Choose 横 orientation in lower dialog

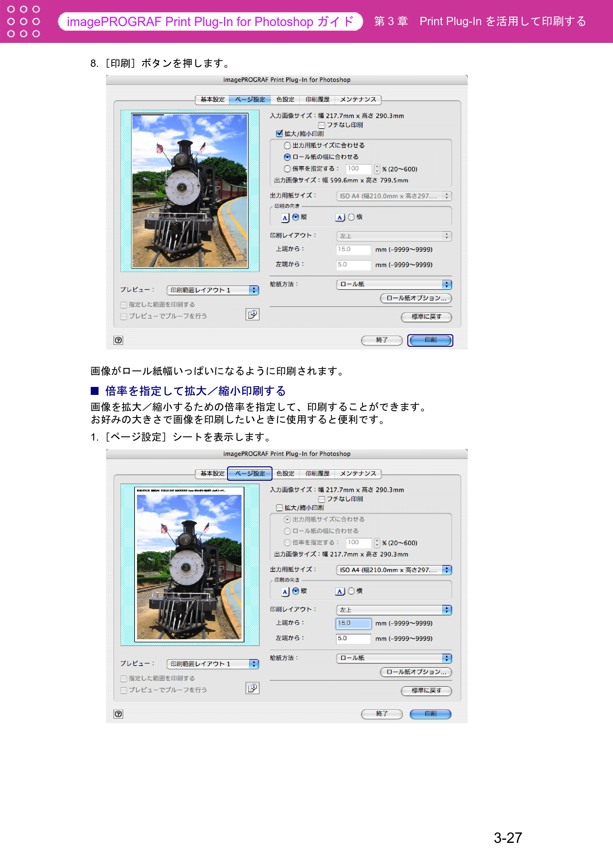point(351,591)
